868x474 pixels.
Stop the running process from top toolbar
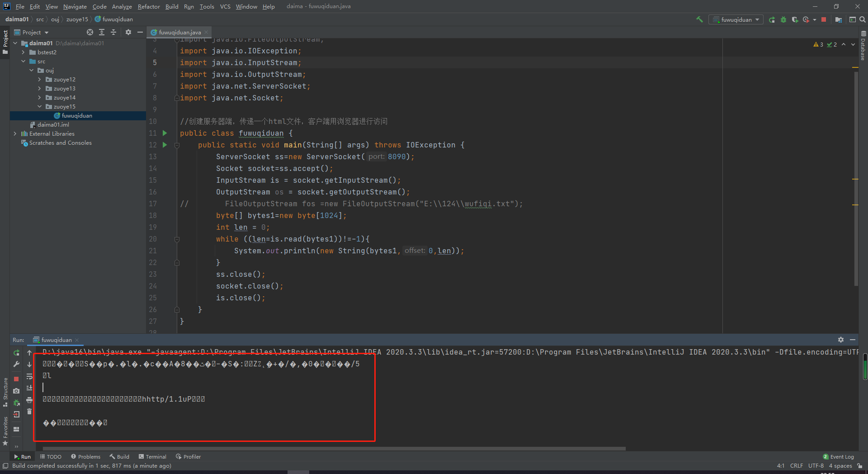[x=824, y=19]
